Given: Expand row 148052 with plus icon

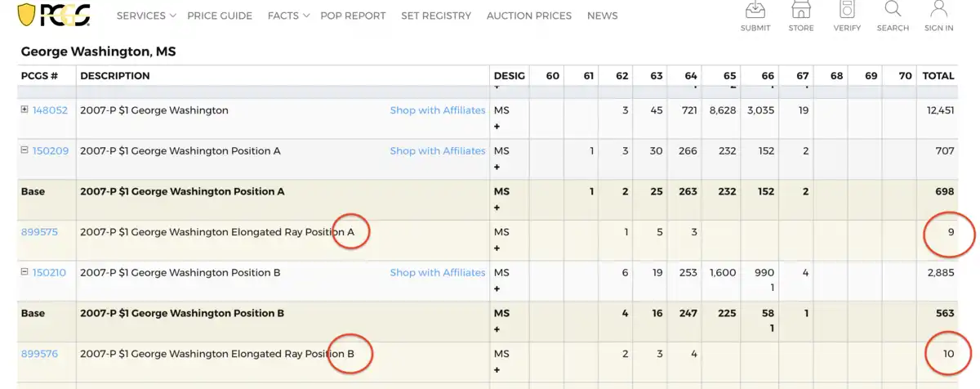Looking at the screenshot, I should pos(24,110).
